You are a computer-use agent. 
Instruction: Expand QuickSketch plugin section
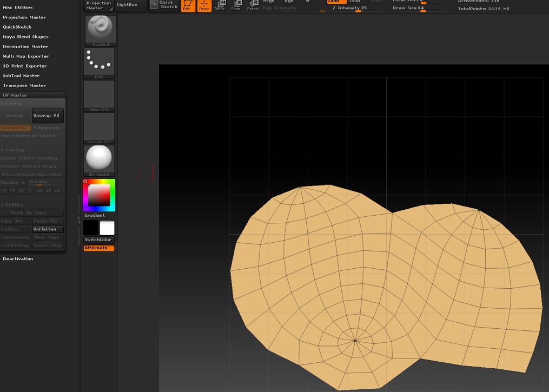pos(17,27)
